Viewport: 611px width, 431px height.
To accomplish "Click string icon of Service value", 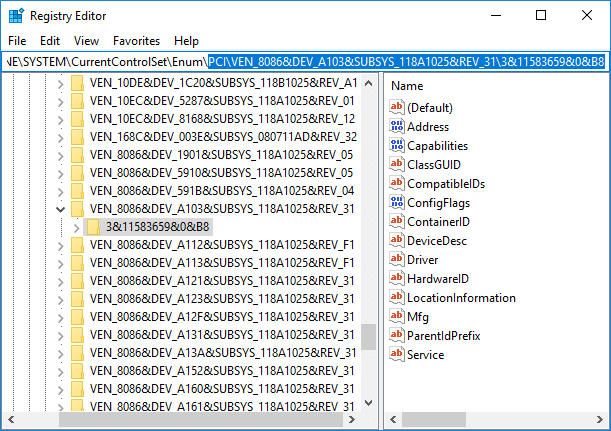I will pos(397,355).
